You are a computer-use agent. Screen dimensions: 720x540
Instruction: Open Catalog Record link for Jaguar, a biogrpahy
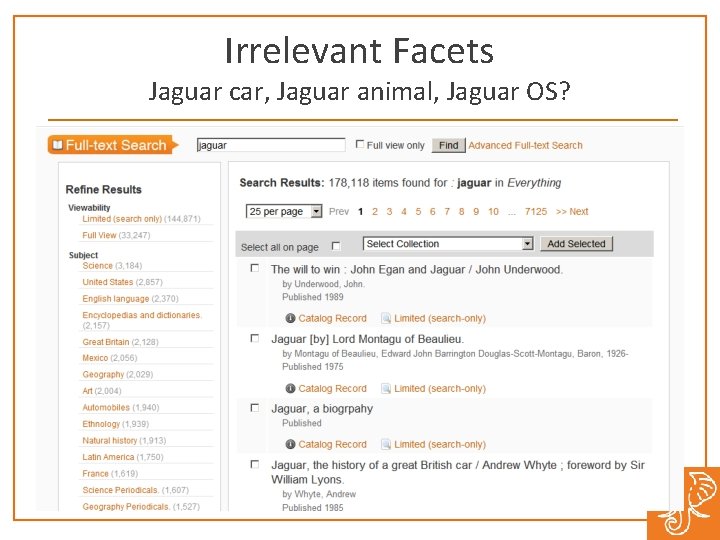pyautogui.click(x=332, y=444)
